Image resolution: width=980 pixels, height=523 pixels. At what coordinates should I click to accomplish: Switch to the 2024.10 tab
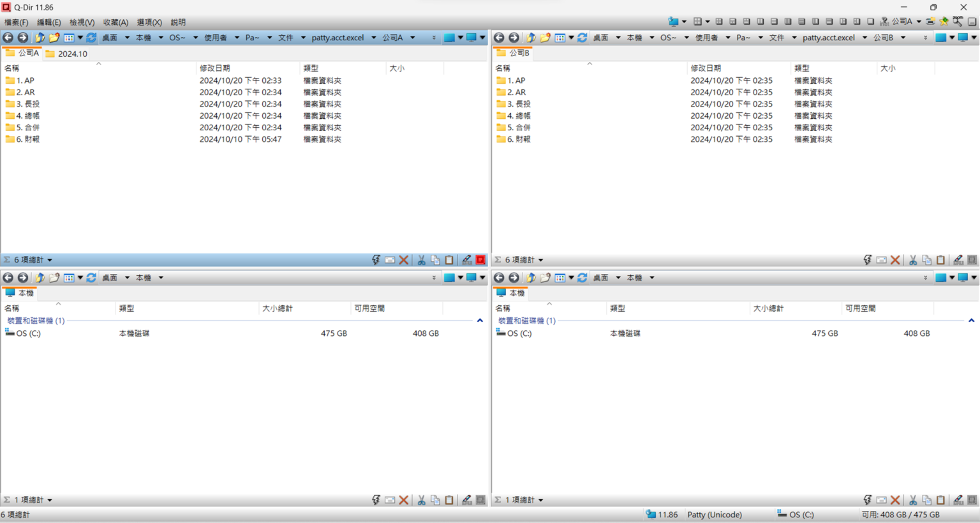pyautogui.click(x=72, y=54)
